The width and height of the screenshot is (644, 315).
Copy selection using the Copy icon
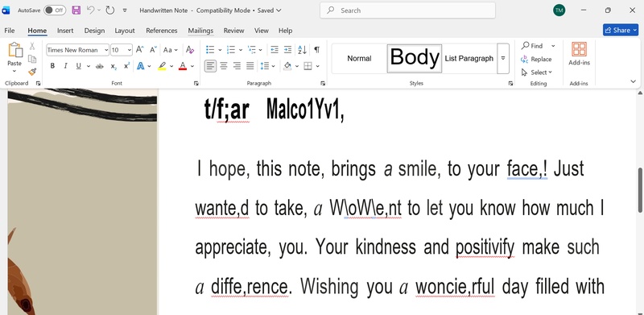pos(32,59)
